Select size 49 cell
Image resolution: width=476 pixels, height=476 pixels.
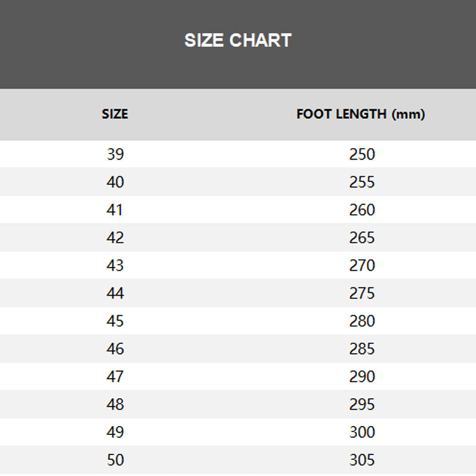coord(115,432)
